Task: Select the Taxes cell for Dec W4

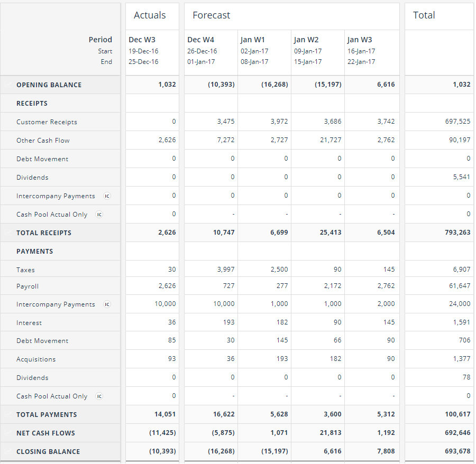Action: [x=226, y=270]
